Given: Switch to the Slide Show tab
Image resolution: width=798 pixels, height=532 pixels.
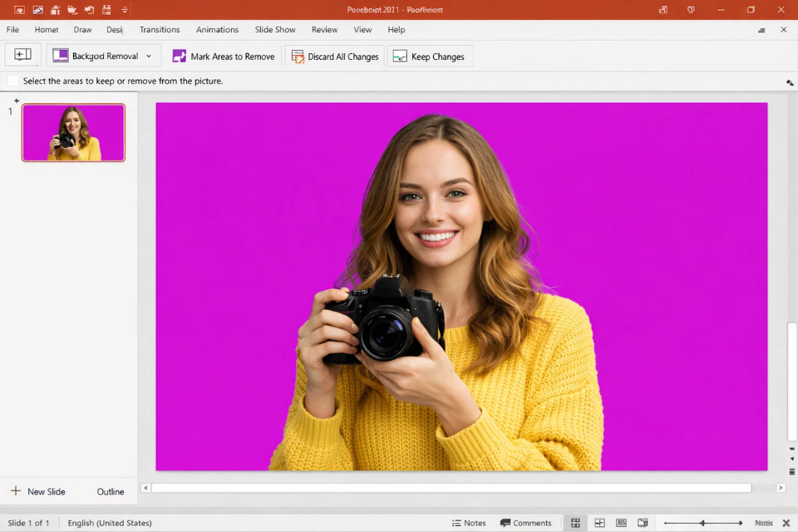Looking at the screenshot, I should click(x=274, y=29).
